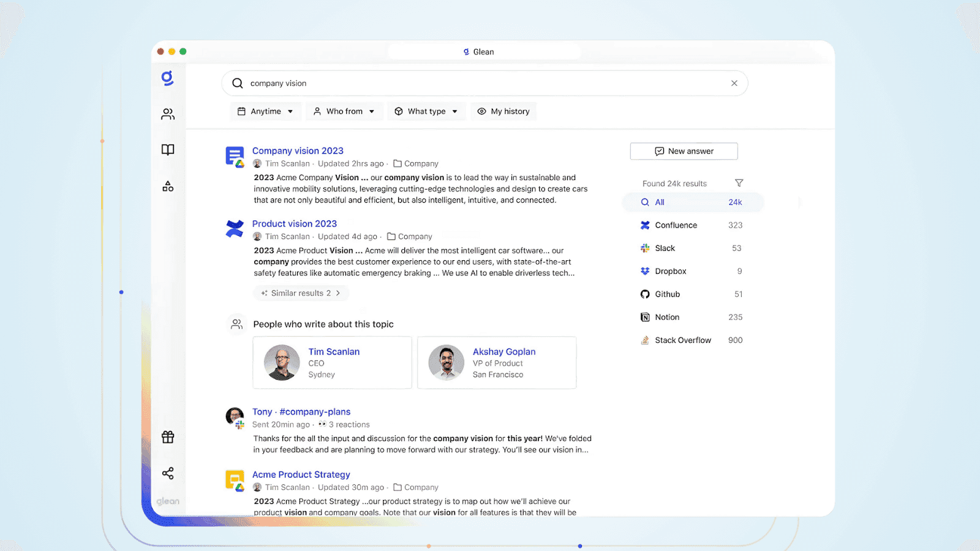Open Akshay Goplan's profile link
This screenshot has width=980, height=551.
[x=504, y=351]
